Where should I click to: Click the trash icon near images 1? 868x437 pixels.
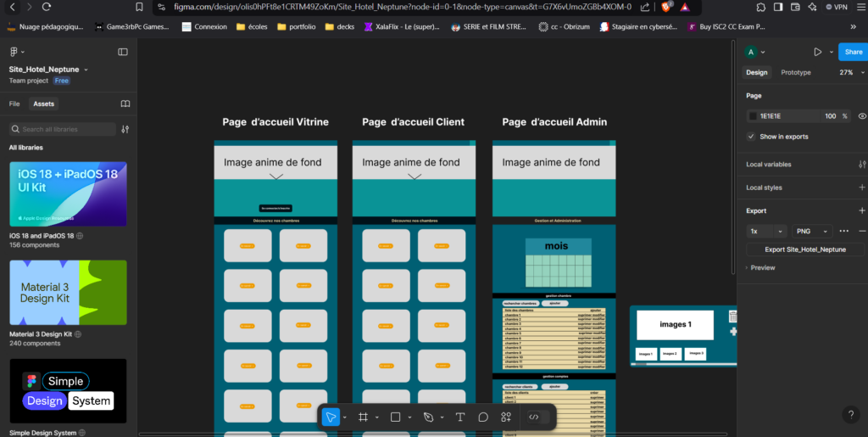pos(733,317)
